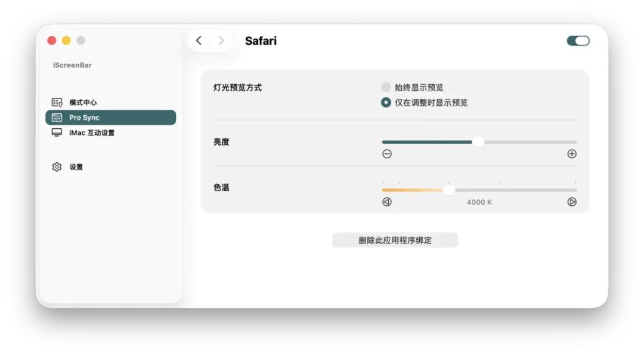This screenshot has width=644, height=355.
Task: Click the Pro Sync sidebar icon
Action: 57,118
